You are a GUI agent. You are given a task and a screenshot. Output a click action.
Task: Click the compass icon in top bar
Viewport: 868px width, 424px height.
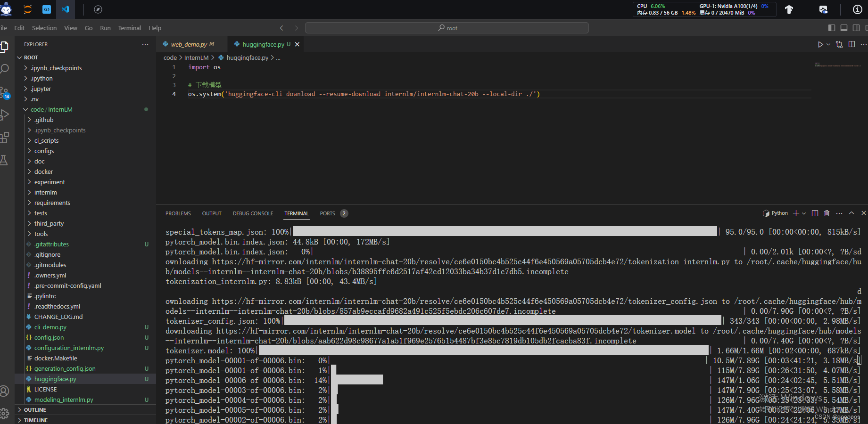click(x=98, y=9)
